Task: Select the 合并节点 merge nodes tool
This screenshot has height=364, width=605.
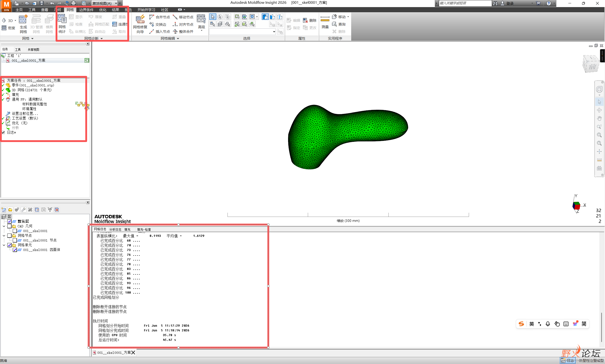Action: pyautogui.click(x=160, y=17)
